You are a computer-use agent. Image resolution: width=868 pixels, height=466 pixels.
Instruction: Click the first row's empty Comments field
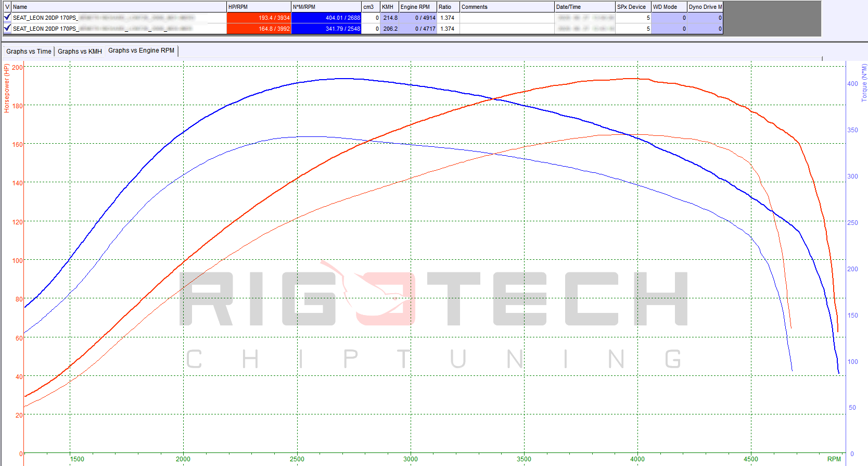point(507,18)
